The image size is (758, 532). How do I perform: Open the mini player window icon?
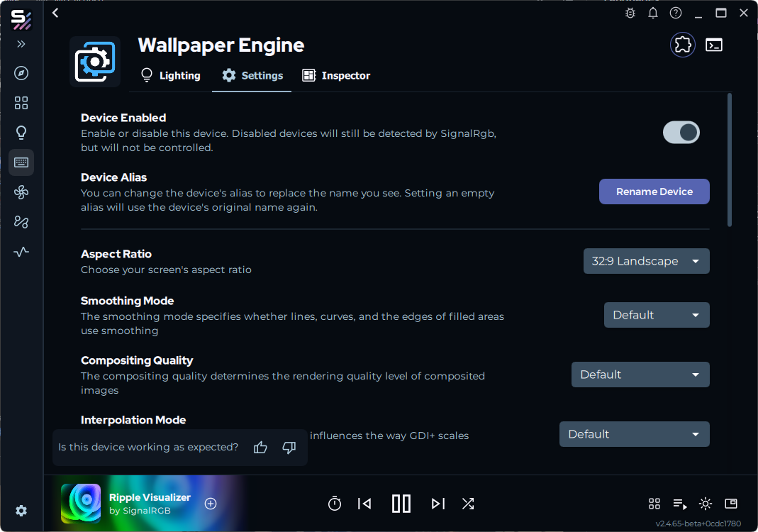[x=731, y=504]
